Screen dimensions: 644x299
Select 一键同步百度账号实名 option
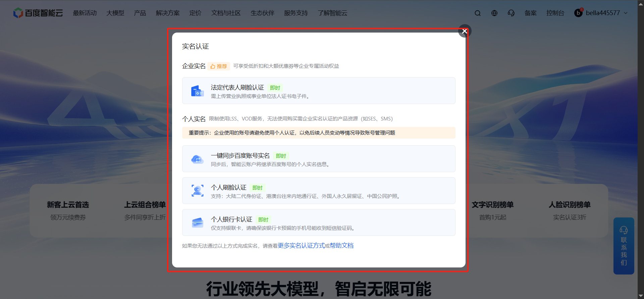[319, 159]
